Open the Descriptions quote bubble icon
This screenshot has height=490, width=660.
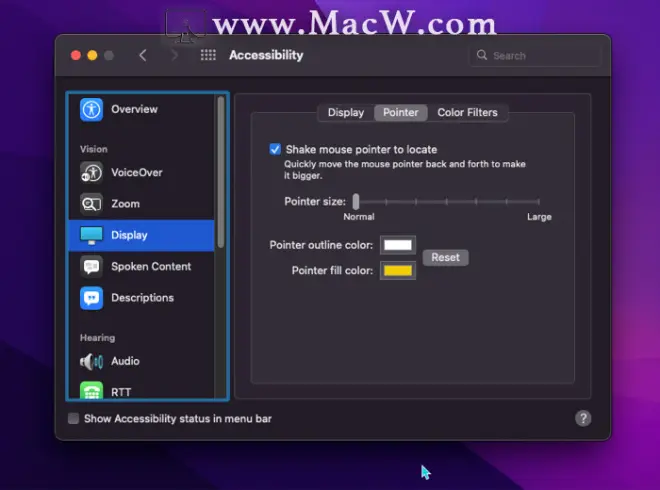(x=91, y=298)
